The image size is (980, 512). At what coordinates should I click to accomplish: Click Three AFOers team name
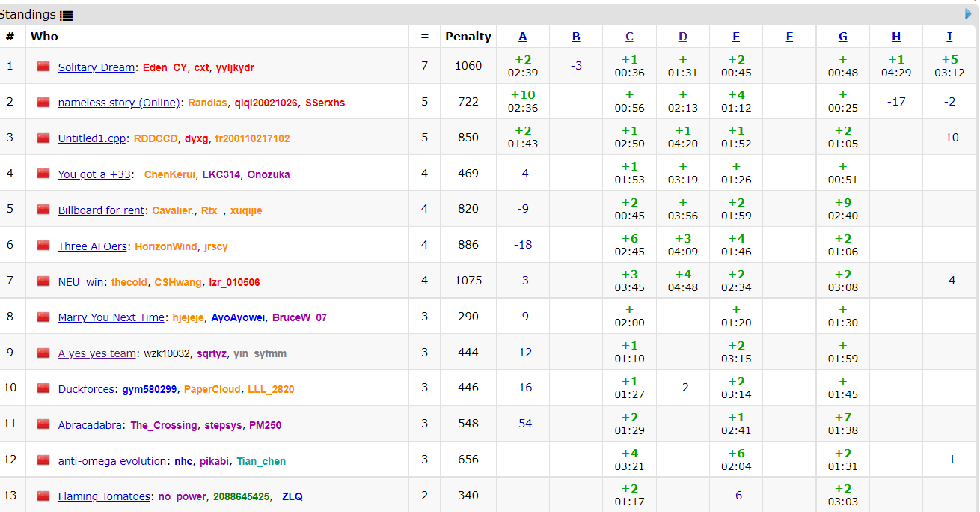pyautogui.click(x=93, y=246)
